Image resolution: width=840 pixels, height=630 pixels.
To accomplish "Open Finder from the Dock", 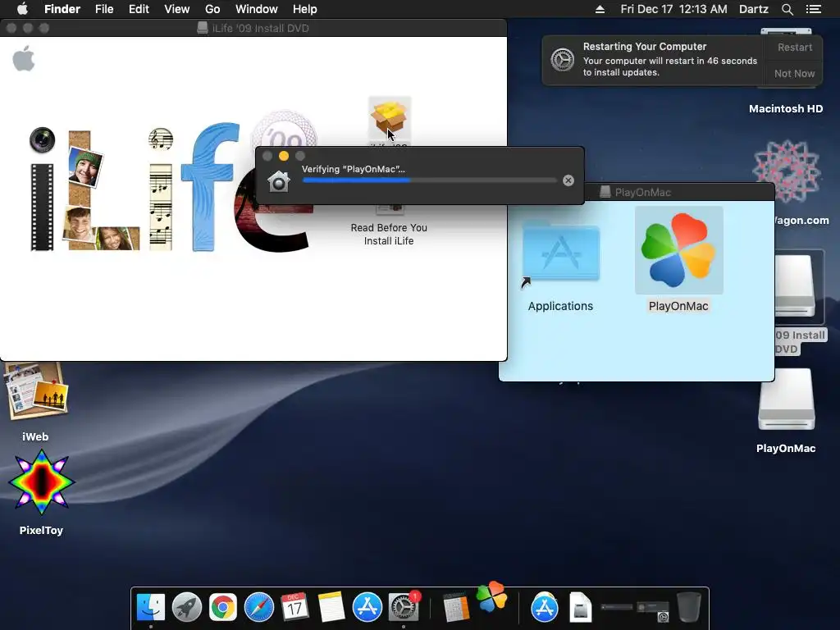I will [151, 607].
